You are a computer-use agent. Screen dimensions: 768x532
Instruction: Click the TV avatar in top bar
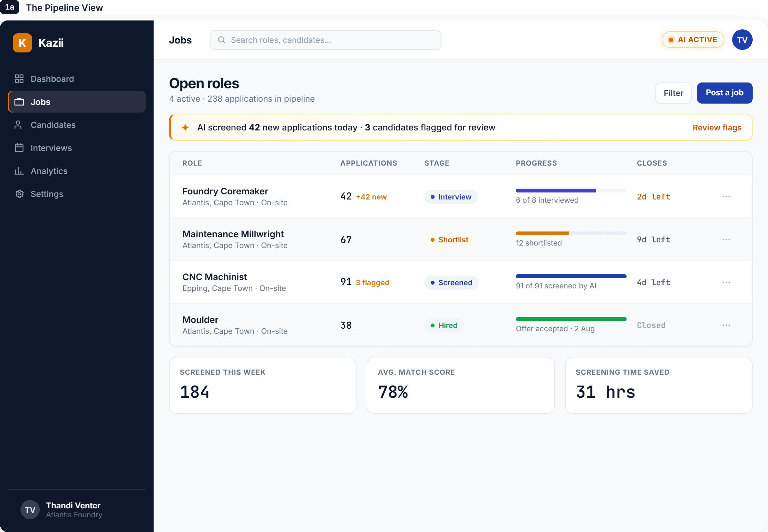click(742, 40)
